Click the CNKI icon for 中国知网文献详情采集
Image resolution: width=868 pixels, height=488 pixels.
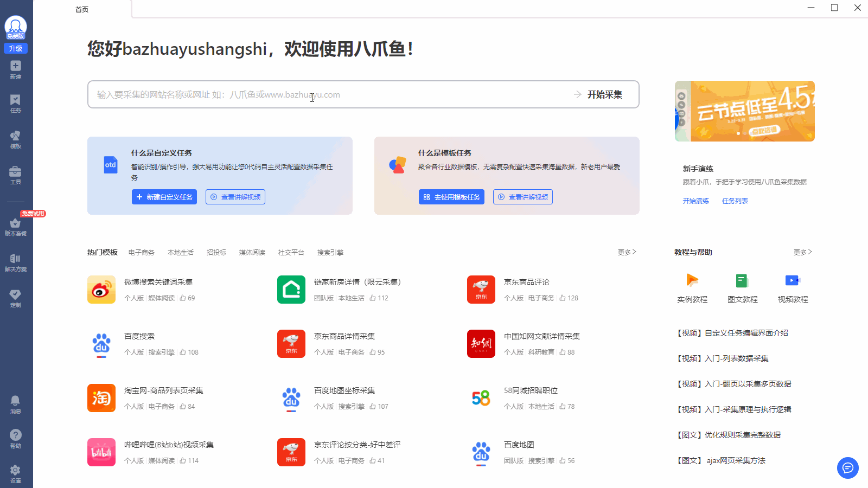tap(481, 344)
